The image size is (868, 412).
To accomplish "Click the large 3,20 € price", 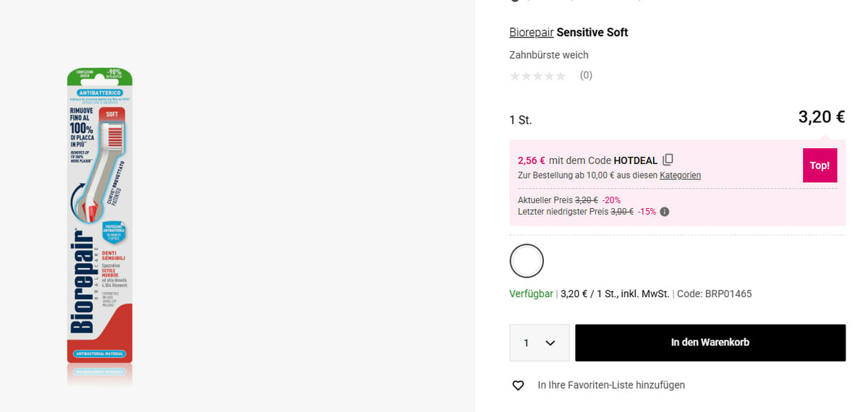I will [821, 117].
